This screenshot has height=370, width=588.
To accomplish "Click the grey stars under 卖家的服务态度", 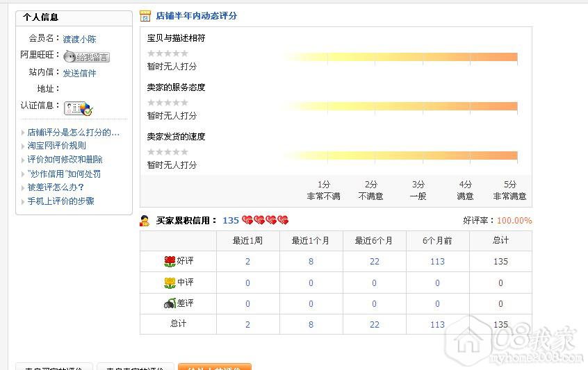I will tap(168, 103).
